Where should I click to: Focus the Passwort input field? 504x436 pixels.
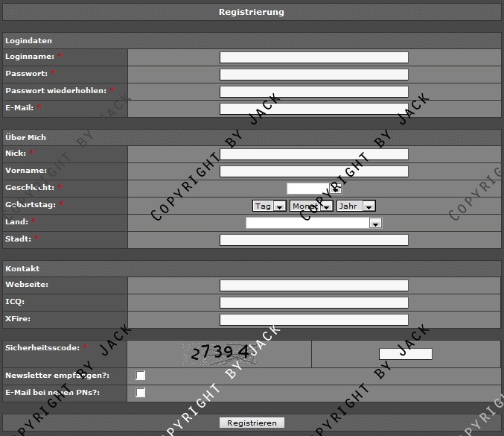click(313, 75)
